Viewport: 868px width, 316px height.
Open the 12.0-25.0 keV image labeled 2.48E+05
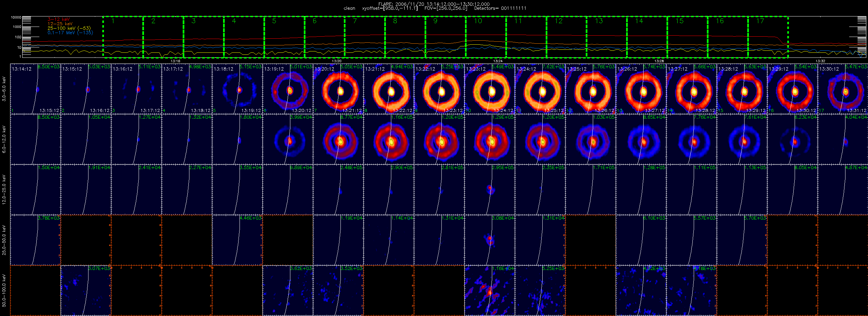(x=338, y=190)
